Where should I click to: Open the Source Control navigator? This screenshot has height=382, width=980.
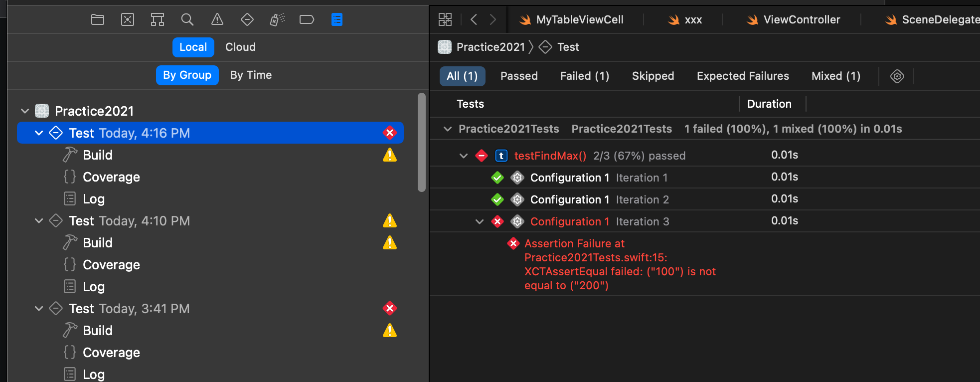click(128, 20)
